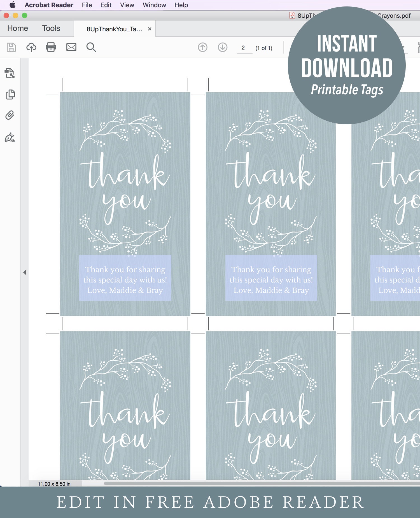Open the page thumbnails panel icon

click(x=10, y=94)
